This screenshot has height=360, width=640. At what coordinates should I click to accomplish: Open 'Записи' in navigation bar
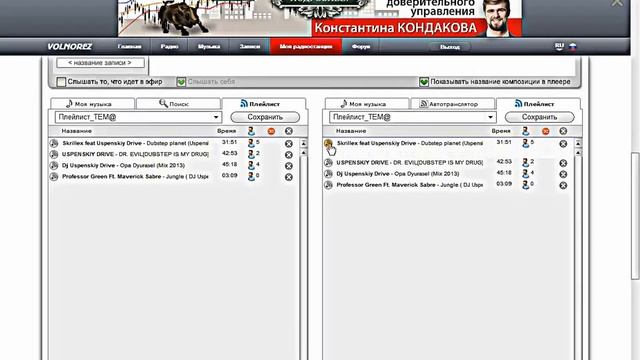[x=250, y=47]
